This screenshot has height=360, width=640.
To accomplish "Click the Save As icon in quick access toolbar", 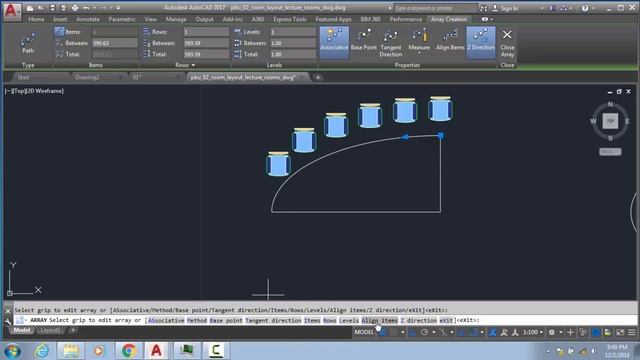I will pos(63,8).
